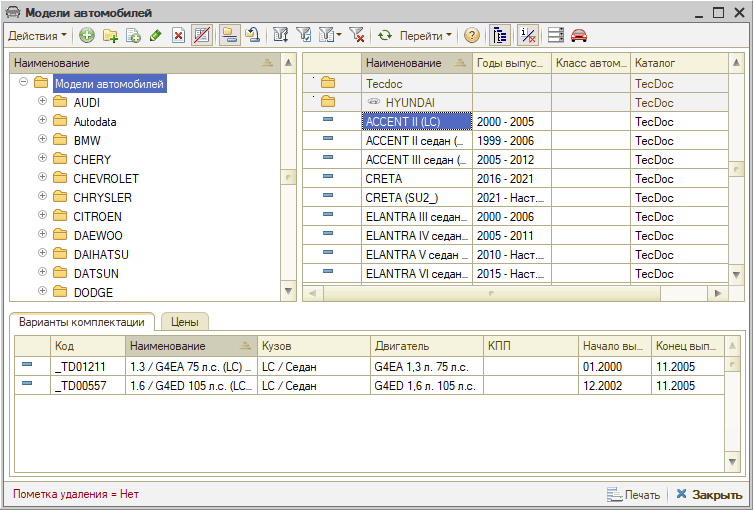Click the Закрыть button
The height and width of the screenshot is (510, 753).
[x=709, y=494]
